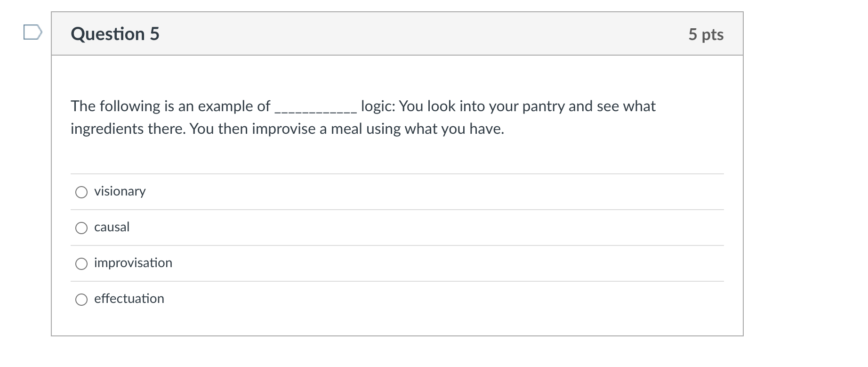This screenshot has height=367, width=868.
Task: Click the word "logic:" after the blank
Action: (x=378, y=106)
